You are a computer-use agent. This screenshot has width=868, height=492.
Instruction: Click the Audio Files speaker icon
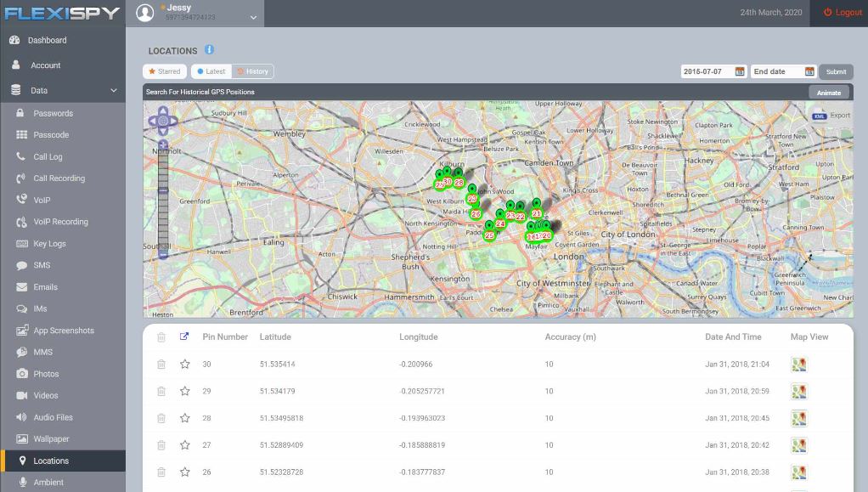[x=21, y=417]
